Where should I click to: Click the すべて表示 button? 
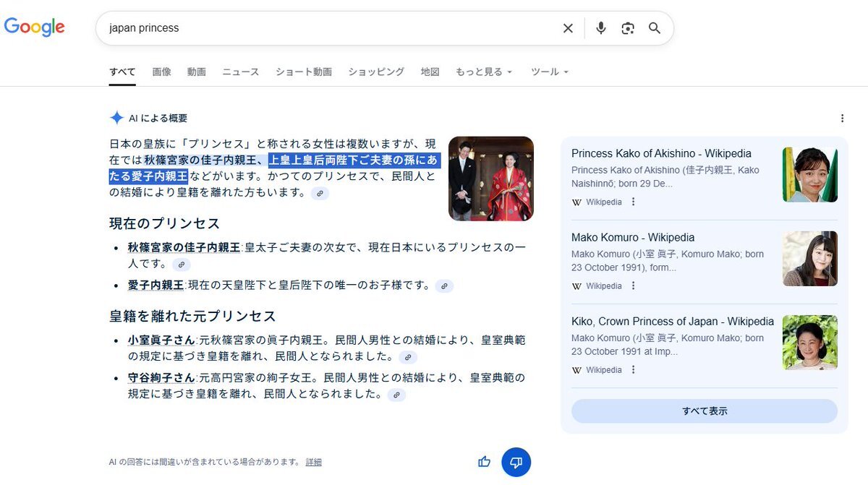(705, 411)
